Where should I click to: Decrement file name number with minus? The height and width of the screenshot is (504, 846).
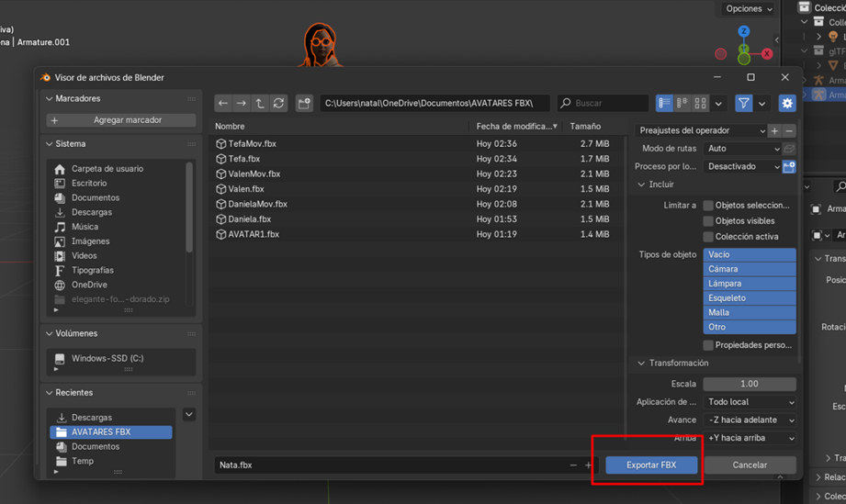pyautogui.click(x=573, y=465)
